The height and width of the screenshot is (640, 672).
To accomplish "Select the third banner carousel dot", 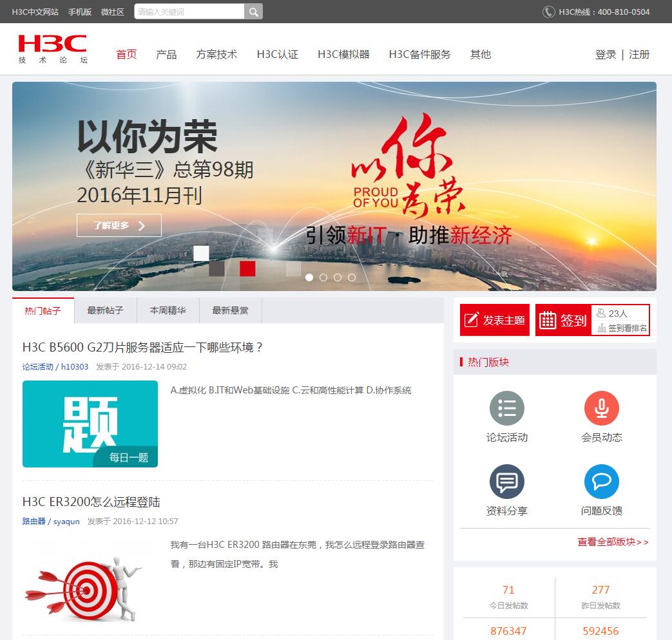I will 337,278.
